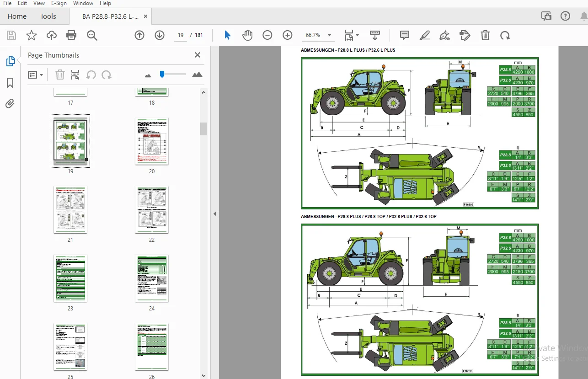The width and height of the screenshot is (588, 379).
Task: Switch to the Tools tab
Action: pyautogui.click(x=48, y=16)
